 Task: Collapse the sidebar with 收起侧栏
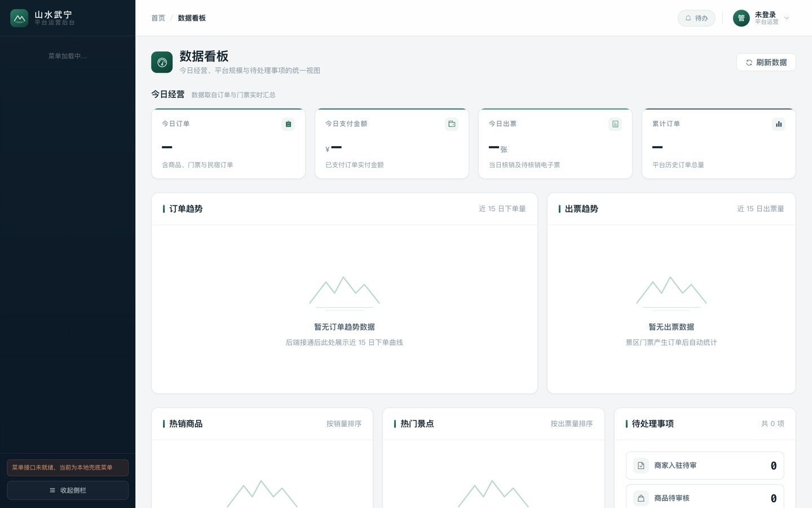tap(68, 491)
